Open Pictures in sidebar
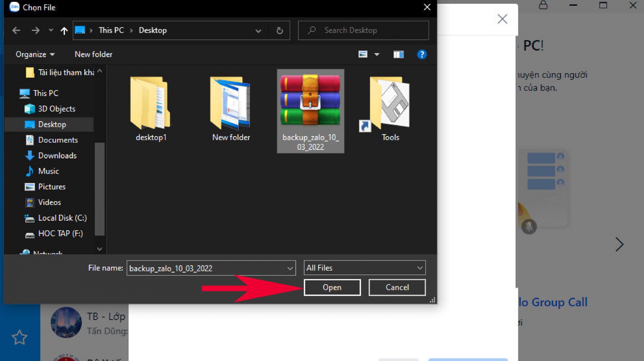The image size is (644, 361). pos(45,187)
